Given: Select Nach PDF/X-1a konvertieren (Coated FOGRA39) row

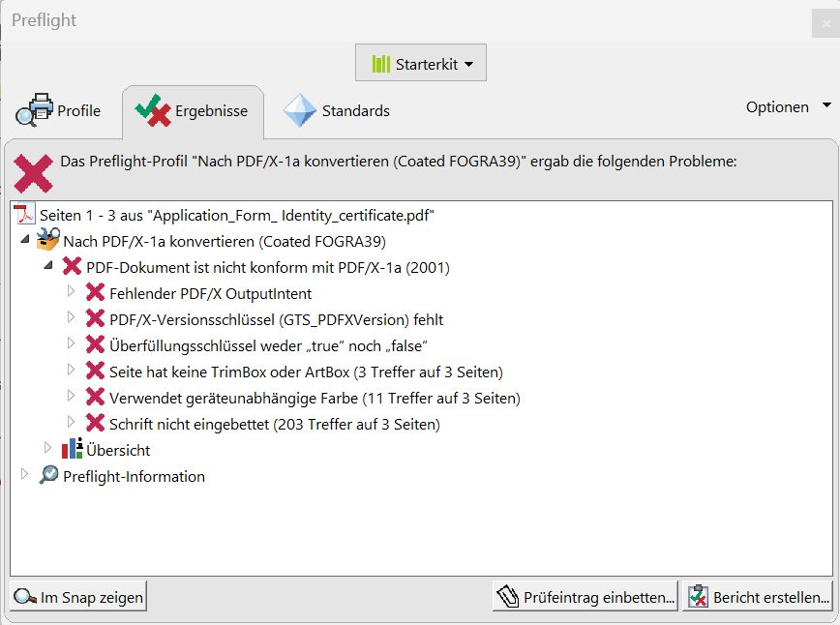Looking at the screenshot, I should pyautogui.click(x=224, y=242).
